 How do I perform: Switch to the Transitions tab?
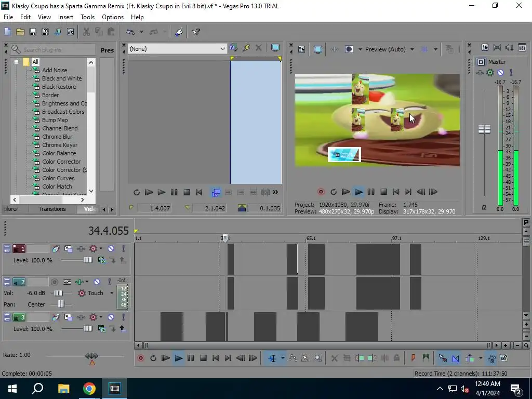pyautogui.click(x=52, y=209)
